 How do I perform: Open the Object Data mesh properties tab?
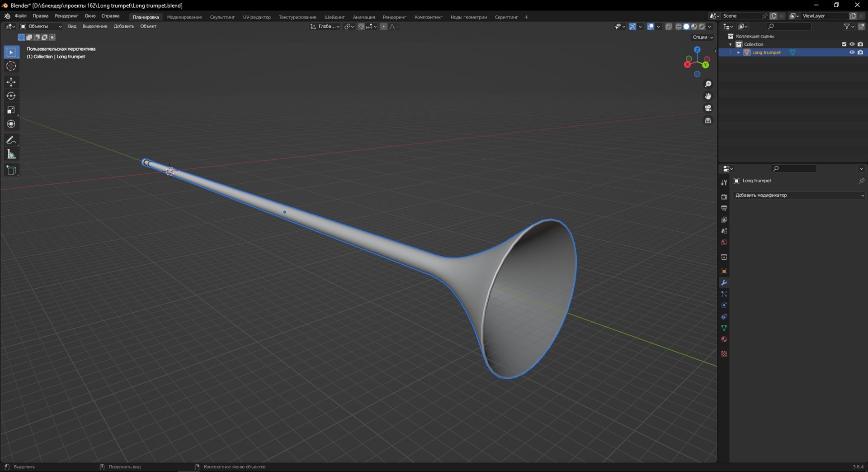[x=724, y=328]
